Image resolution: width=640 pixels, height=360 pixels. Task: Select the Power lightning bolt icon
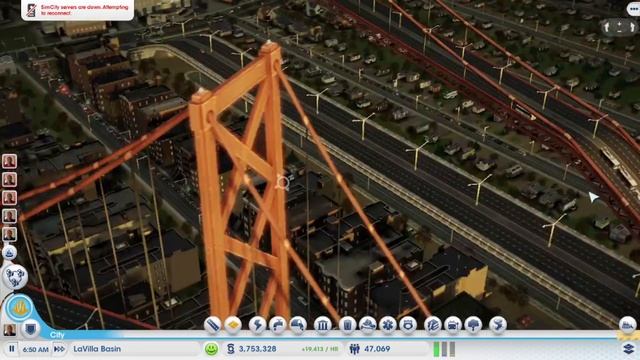tap(258, 325)
